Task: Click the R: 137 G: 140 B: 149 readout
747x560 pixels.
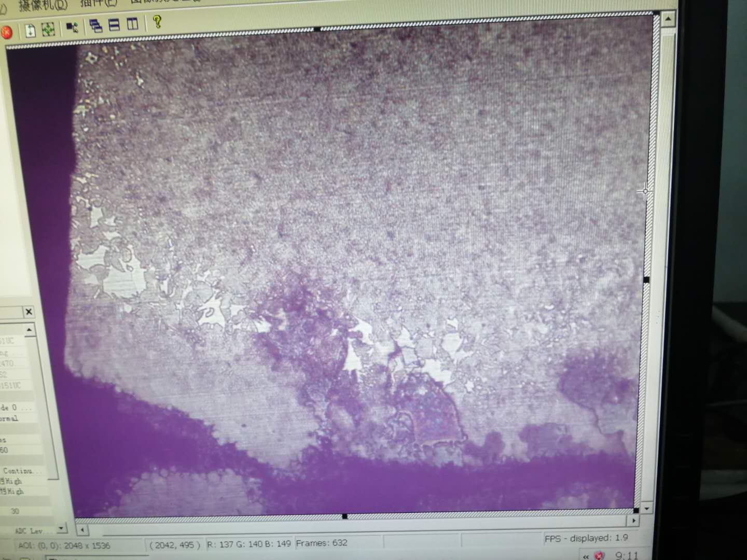Action: click(248, 544)
